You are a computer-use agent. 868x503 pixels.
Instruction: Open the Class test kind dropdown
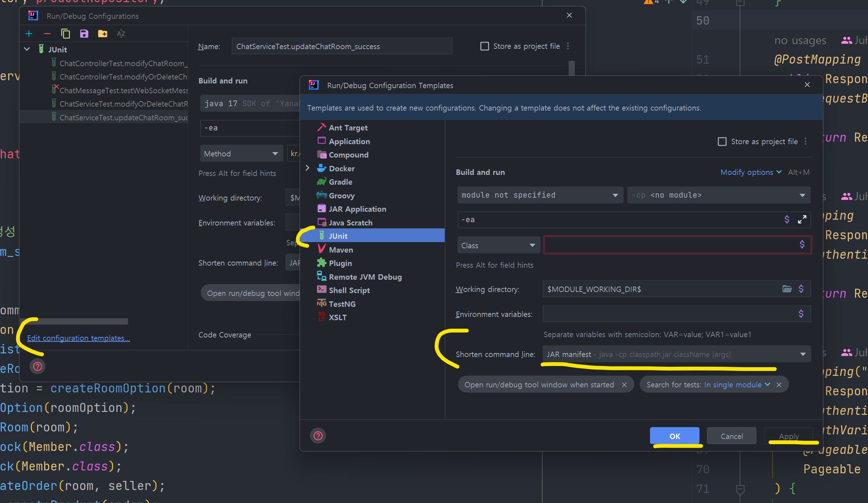tap(498, 245)
